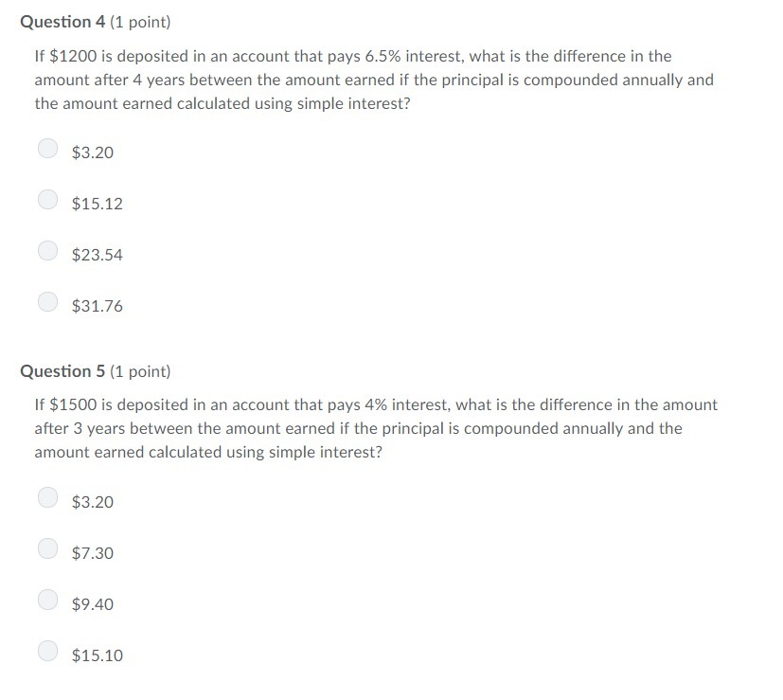Image resolution: width=783 pixels, height=700 pixels.
Task: Choose $15.12 radio button for Question 4
Action: tap(48, 199)
